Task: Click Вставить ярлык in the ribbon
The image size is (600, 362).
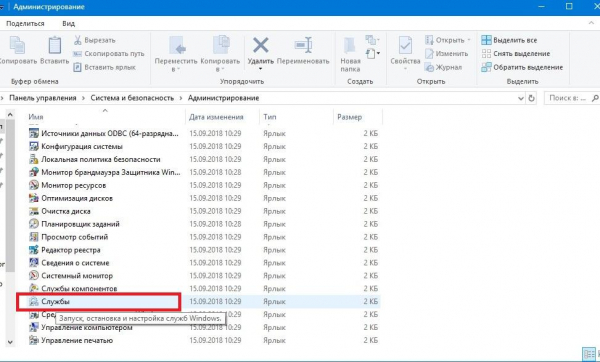Action: pyautogui.click(x=104, y=67)
